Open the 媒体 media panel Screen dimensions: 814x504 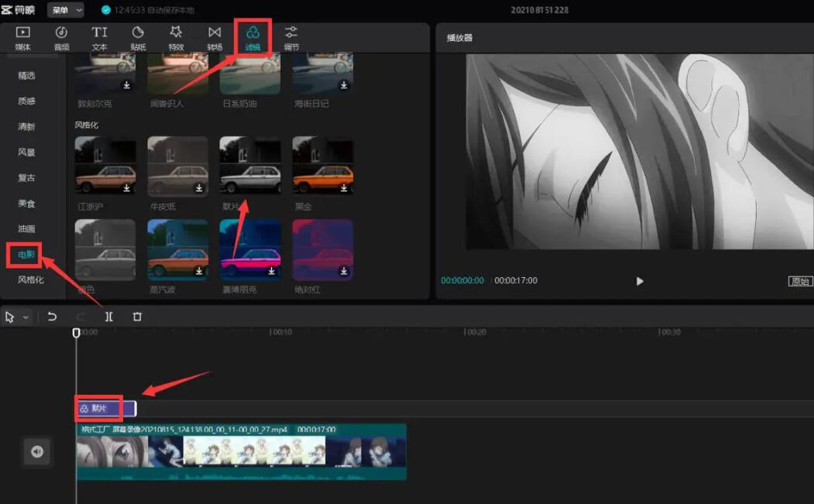(x=22, y=38)
